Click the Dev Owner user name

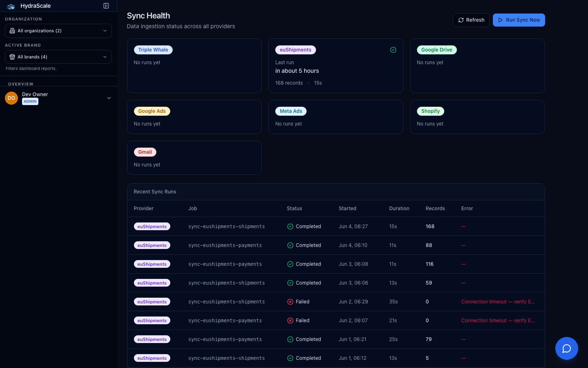(35, 94)
